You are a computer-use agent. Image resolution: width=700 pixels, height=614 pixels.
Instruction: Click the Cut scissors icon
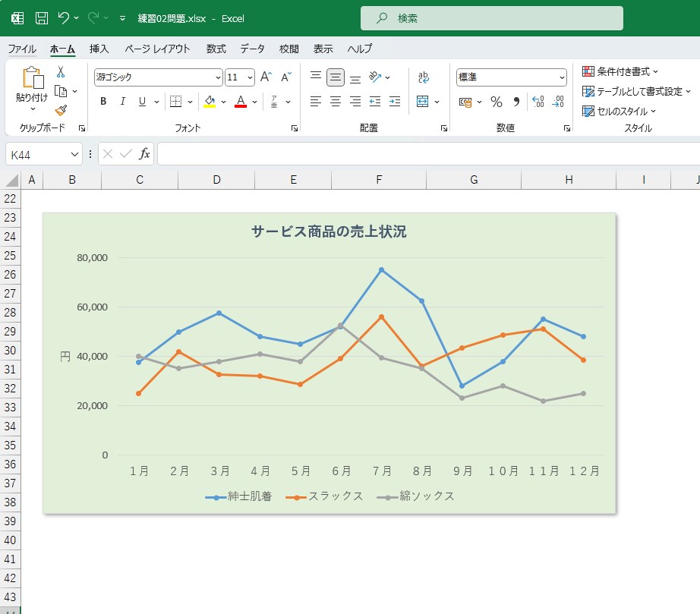tap(61, 72)
